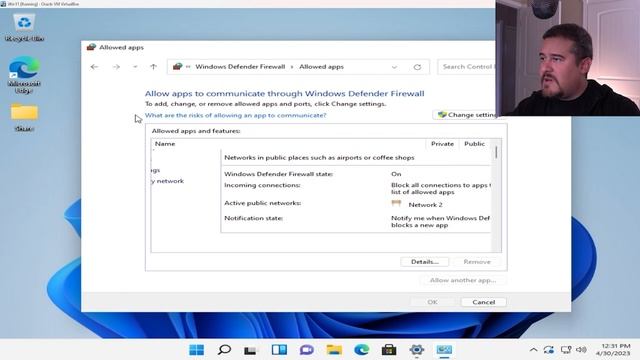This screenshot has width=640, height=360.
Task: Go up one level with the Up arrow
Action: click(x=153, y=67)
